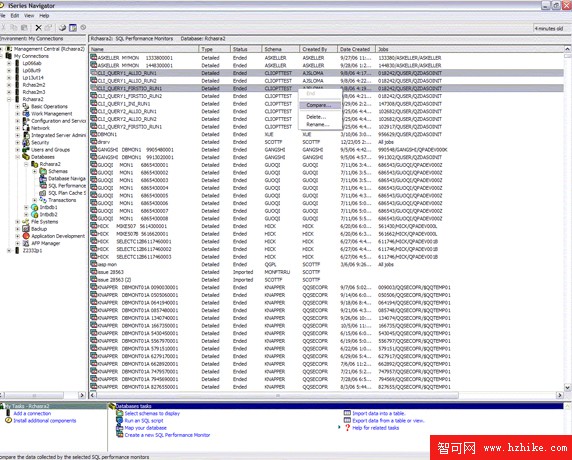Click Select schemas to display link
This screenshot has width=572, height=460.
point(152,413)
